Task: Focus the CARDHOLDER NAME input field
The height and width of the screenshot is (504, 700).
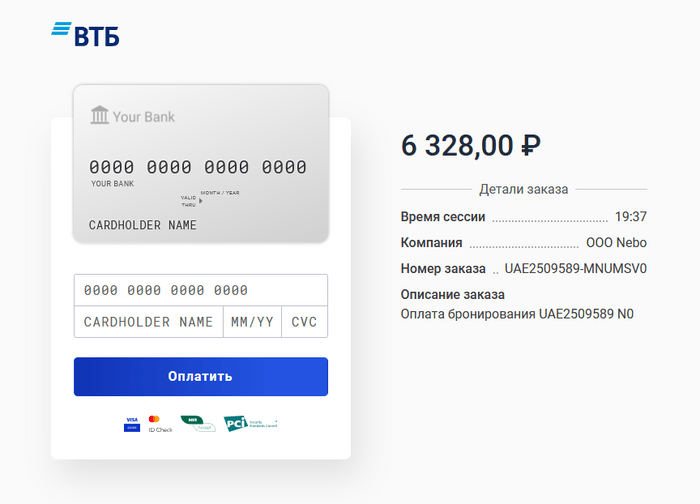Action: point(148,322)
